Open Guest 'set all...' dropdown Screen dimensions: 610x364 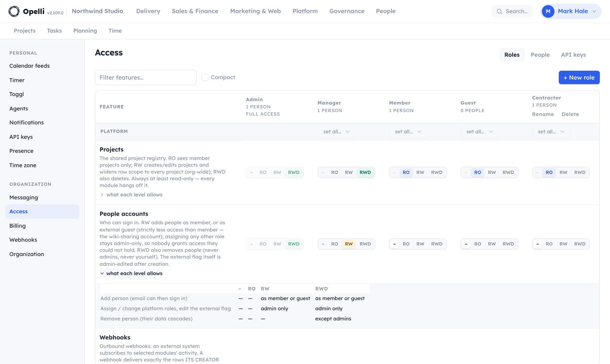[480, 132]
